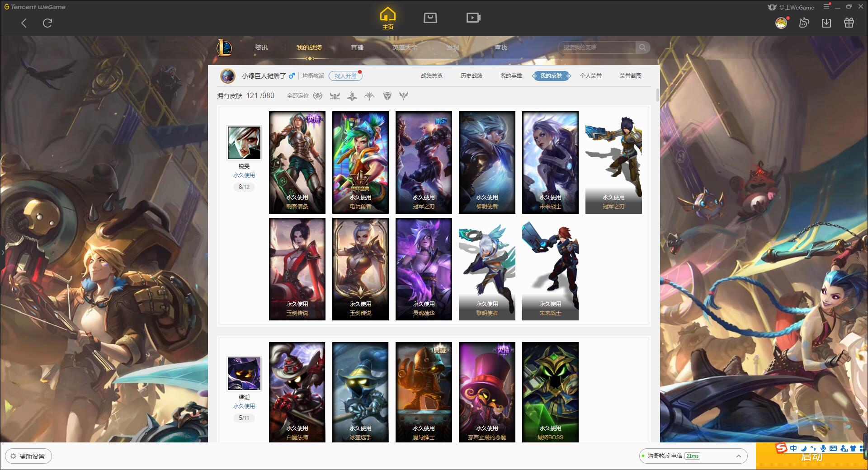
Task: Click the refresh page icon
Action: [47, 23]
